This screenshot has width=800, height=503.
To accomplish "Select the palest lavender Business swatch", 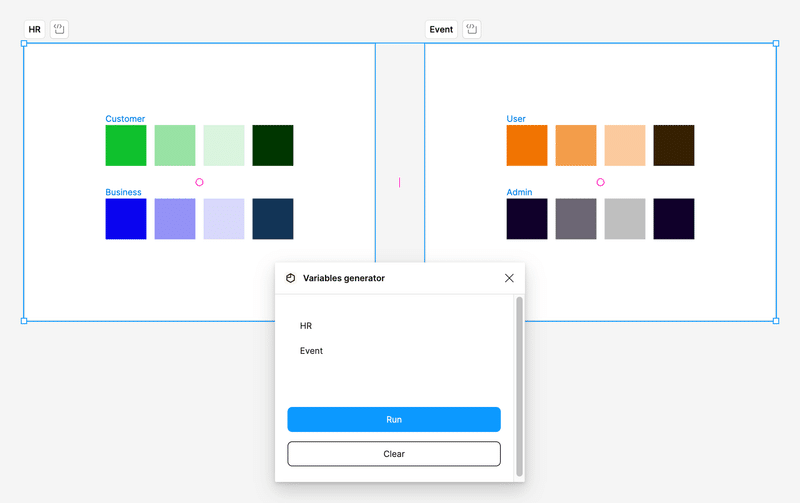I will pyautogui.click(x=224, y=219).
